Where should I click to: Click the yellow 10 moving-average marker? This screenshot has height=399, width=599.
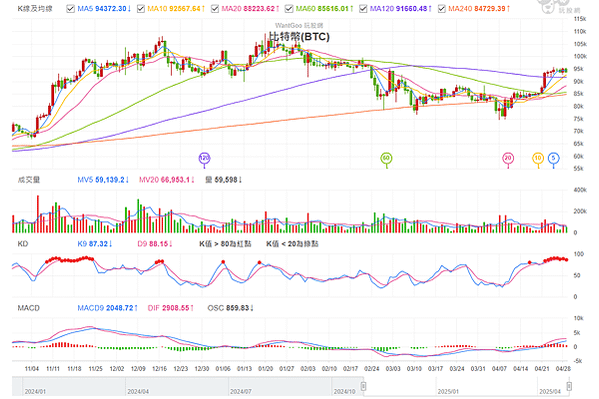pyautogui.click(x=538, y=158)
